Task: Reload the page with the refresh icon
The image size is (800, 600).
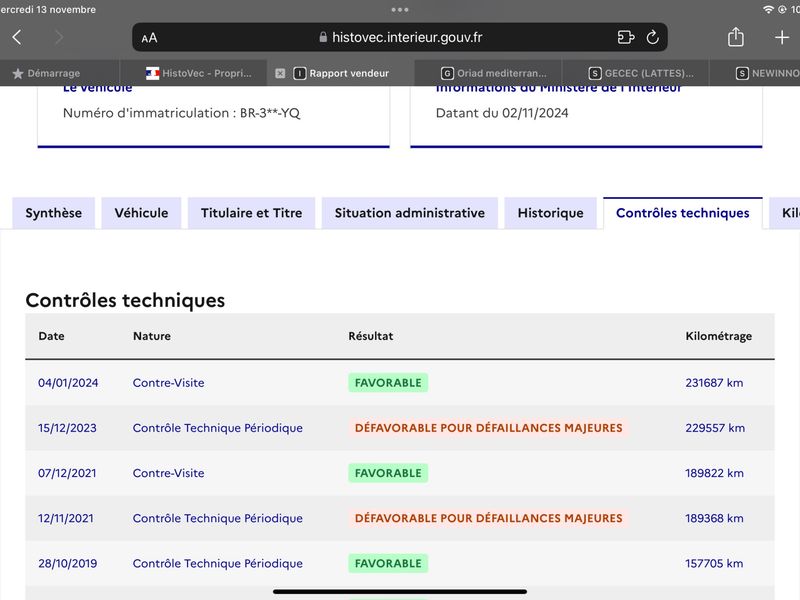Action: 653,37
